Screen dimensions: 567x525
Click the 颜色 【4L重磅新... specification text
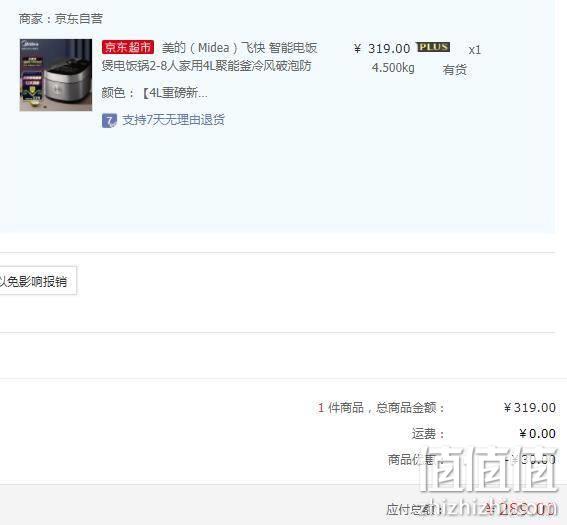(154, 93)
